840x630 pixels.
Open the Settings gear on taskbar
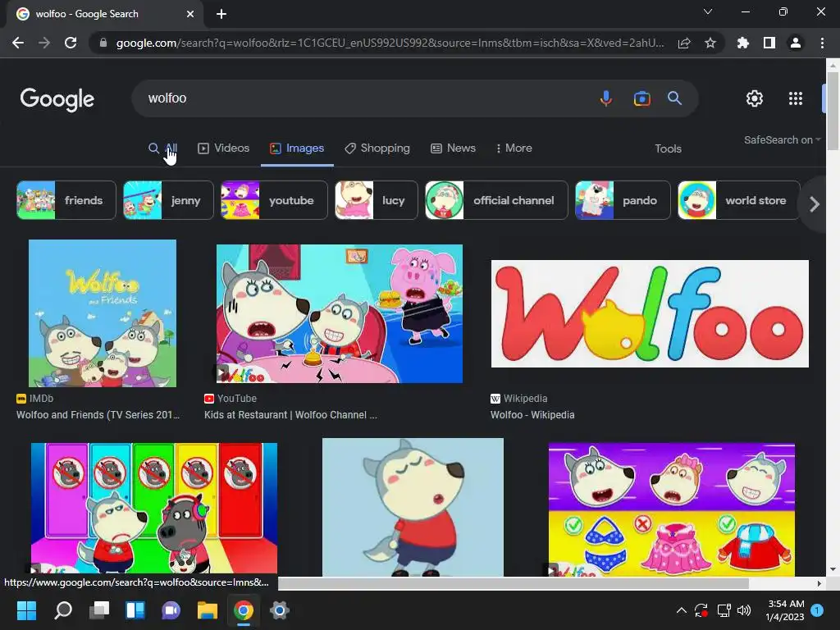click(x=279, y=610)
